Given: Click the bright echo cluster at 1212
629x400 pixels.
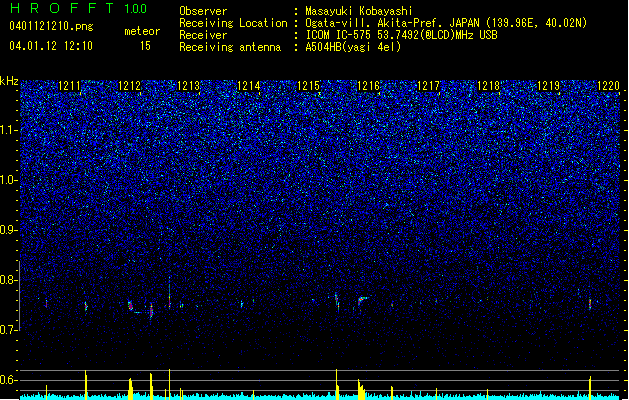Looking at the screenshot, I should point(130,305).
